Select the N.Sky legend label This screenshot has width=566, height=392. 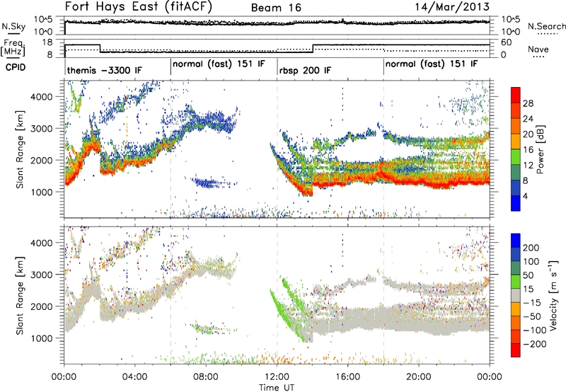(13, 26)
